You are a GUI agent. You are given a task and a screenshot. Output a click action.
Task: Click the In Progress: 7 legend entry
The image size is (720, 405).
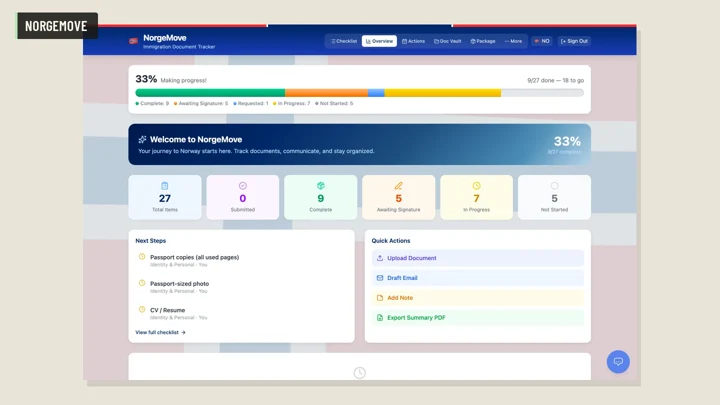click(292, 103)
